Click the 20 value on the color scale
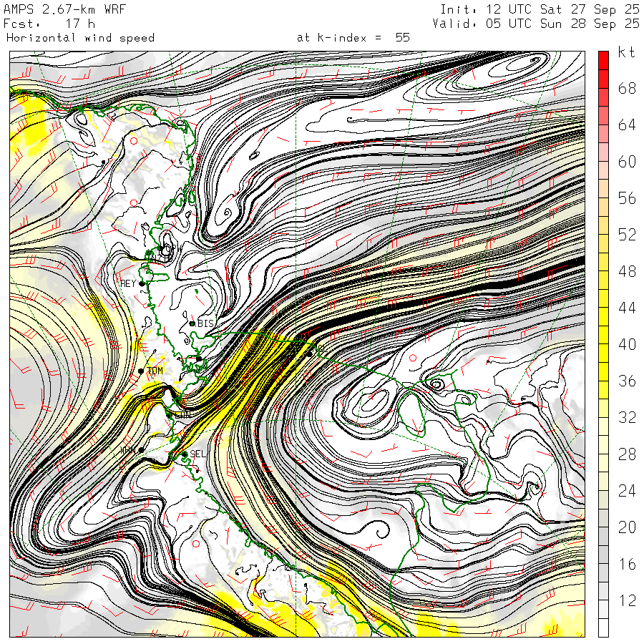This screenshot has width=644, height=644. click(x=627, y=527)
